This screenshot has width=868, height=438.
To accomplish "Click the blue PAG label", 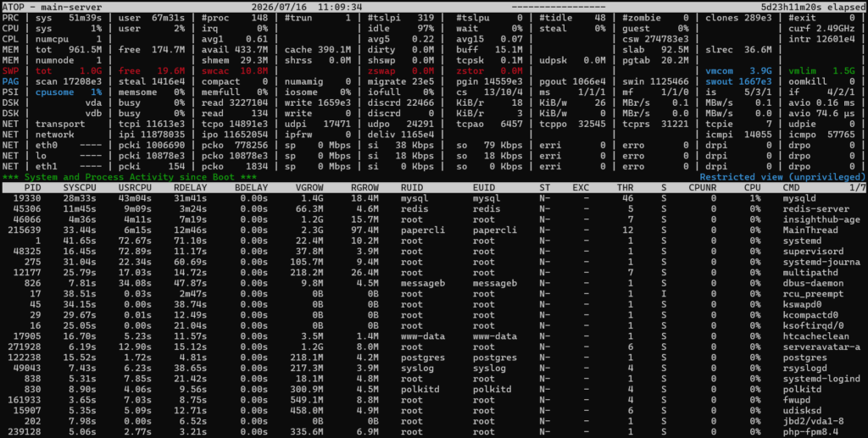I will click(x=10, y=81).
